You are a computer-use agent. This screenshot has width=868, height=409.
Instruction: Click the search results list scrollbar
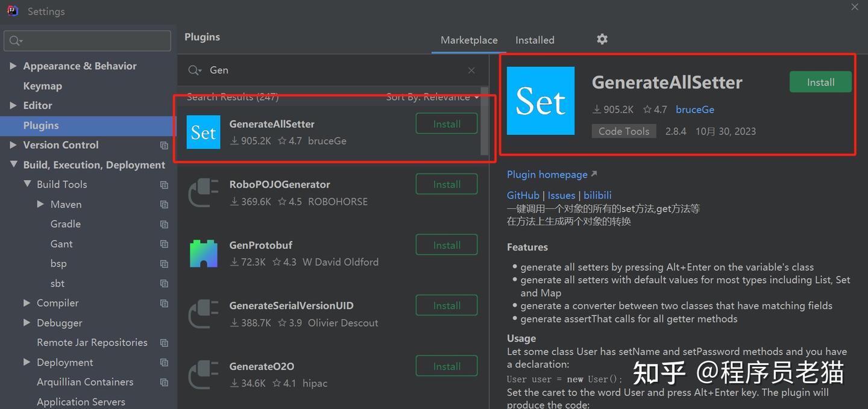pos(485,123)
